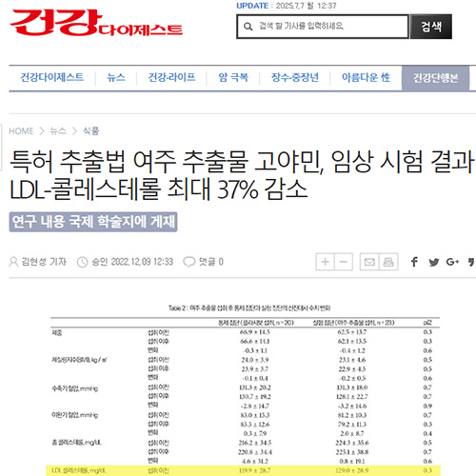Open the 아름다운 性 menu tab

pyautogui.click(x=366, y=77)
